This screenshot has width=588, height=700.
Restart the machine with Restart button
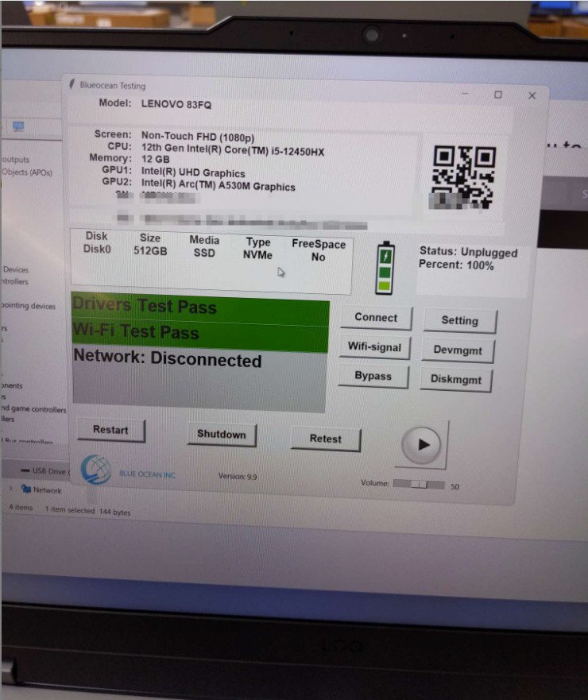coord(110,430)
